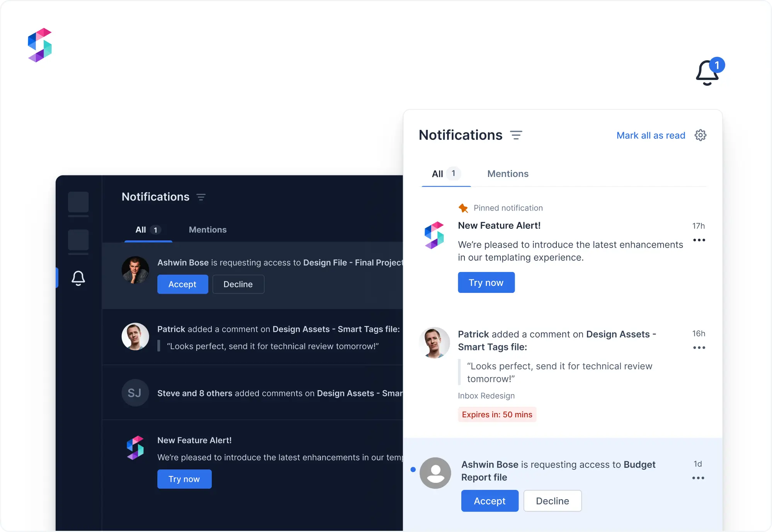Open notification settings gear icon
Screen dimensions: 772x532
click(x=700, y=135)
